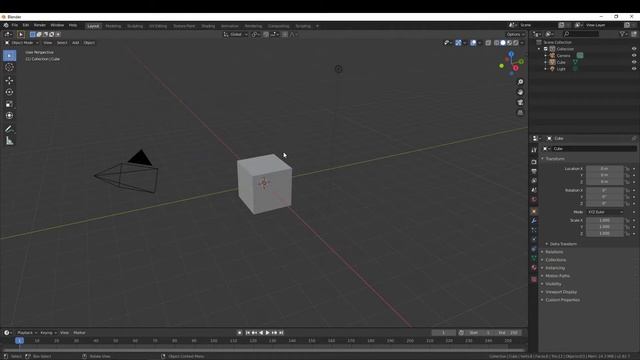The width and height of the screenshot is (640, 360).
Task: Pick the Scale tool in toolbar
Action: pyautogui.click(x=9, y=104)
